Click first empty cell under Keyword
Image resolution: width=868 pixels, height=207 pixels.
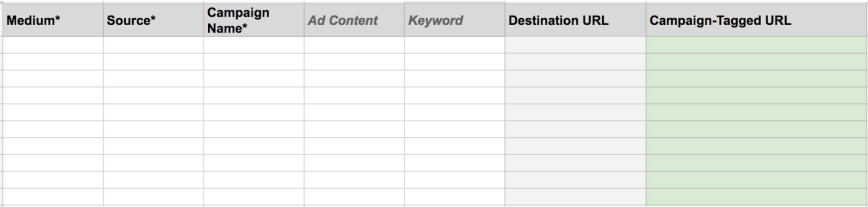click(x=455, y=45)
